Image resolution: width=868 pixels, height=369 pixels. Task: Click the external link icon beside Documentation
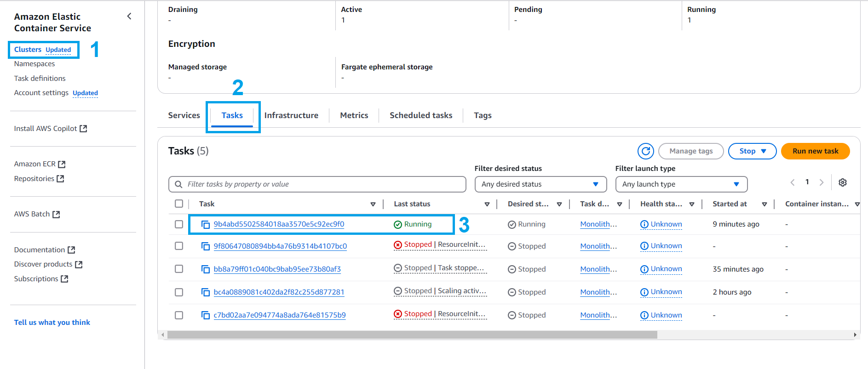tap(71, 250)
